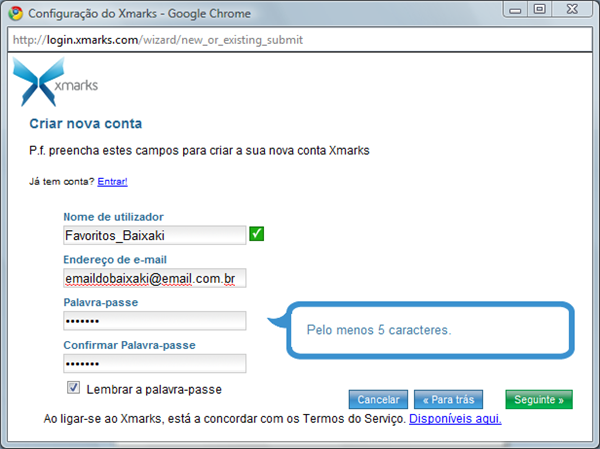Click the Confirmar Palavra-passe label
Screen dimensions: 600x449
[129, 345]
